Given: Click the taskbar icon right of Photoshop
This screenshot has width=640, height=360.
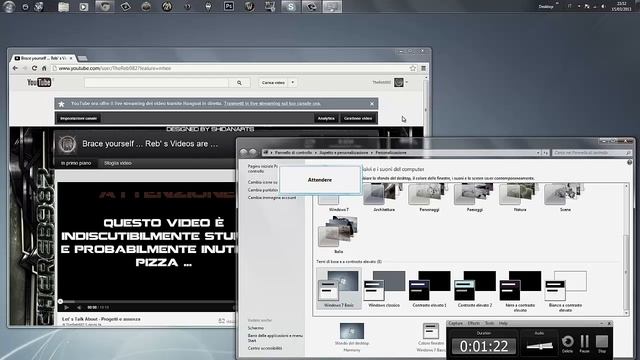Looking at the screenshot, I should point(249,6).
